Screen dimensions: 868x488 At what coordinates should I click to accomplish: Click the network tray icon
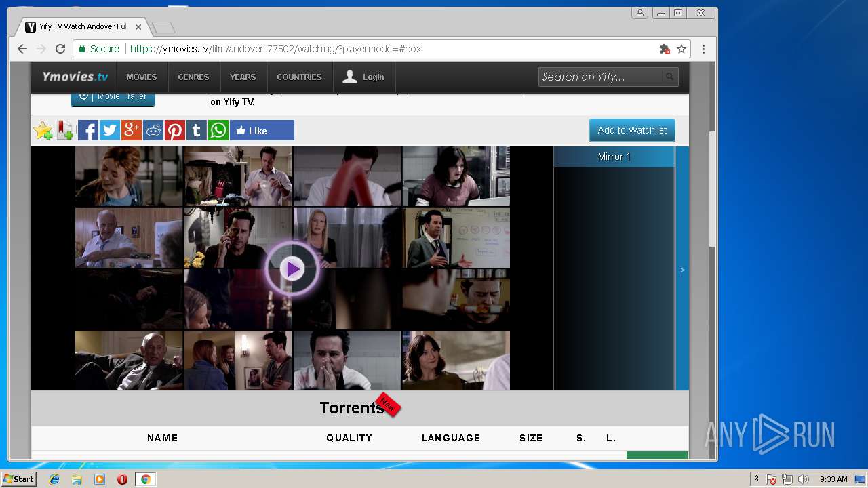coord(787,479)
